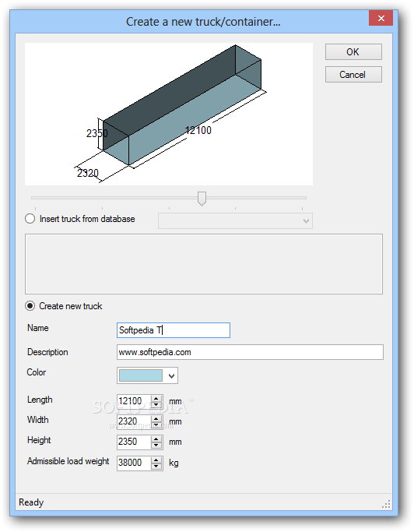This screenshot has height=532, width=414.
Task: Click into the Description text field
Action: tap(250, 352)
